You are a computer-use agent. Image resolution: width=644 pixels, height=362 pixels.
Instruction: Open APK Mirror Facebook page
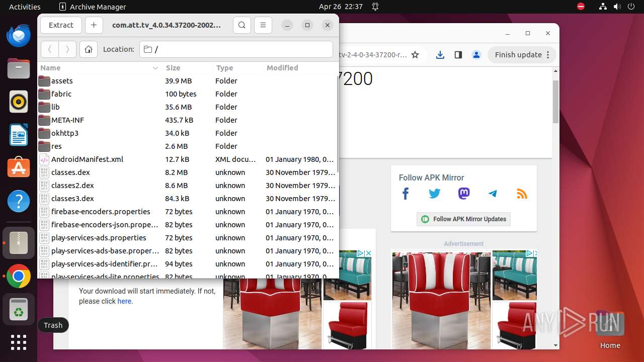pos(406,194)
